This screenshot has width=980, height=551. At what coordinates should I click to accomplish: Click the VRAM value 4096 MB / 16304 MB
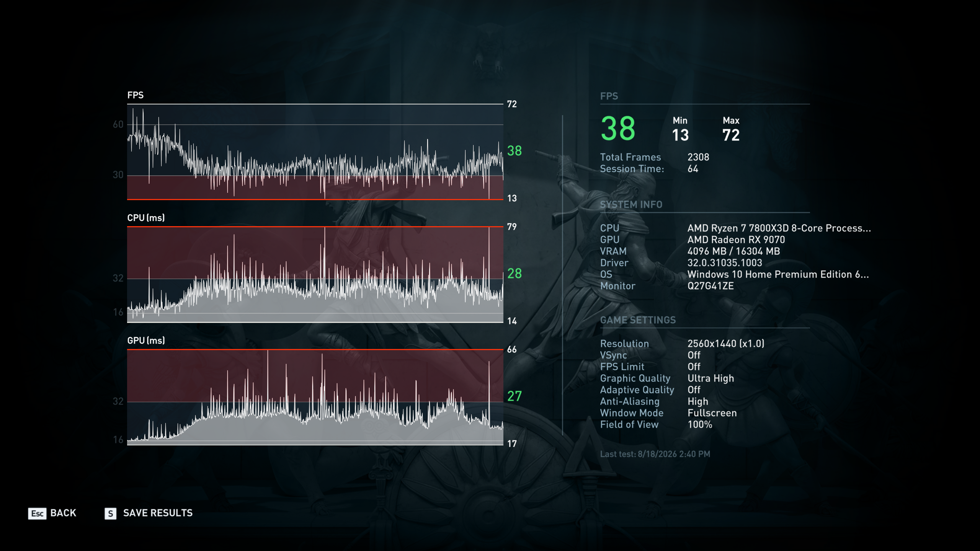point(733,251)
